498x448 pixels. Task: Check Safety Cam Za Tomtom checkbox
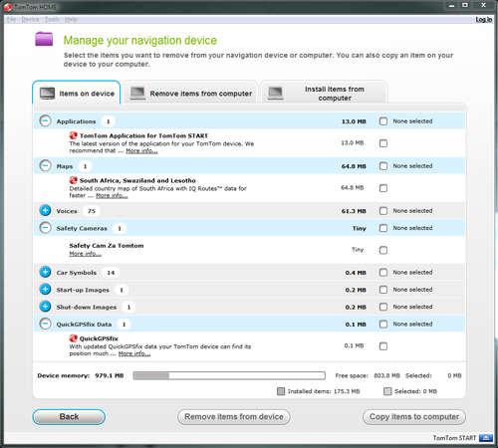(x=383, y=250)
